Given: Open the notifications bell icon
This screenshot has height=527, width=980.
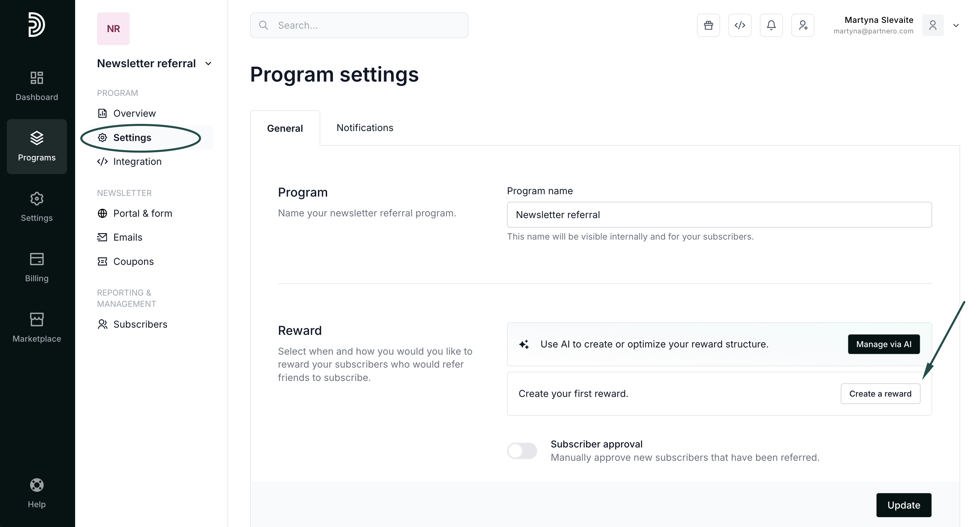Looking at the screenshot, I should (x=771, y=25).
